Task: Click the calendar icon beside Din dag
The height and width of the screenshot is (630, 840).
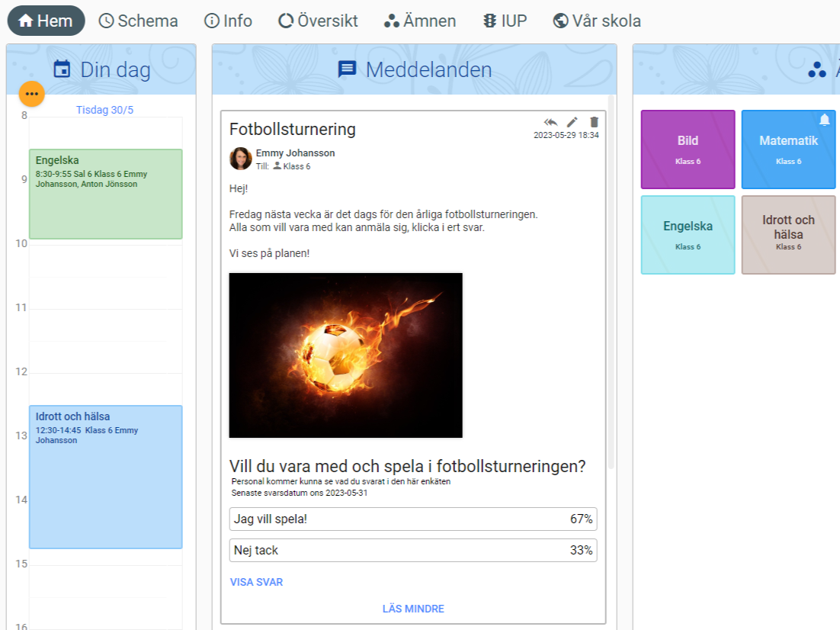Action: pos(62,69)
